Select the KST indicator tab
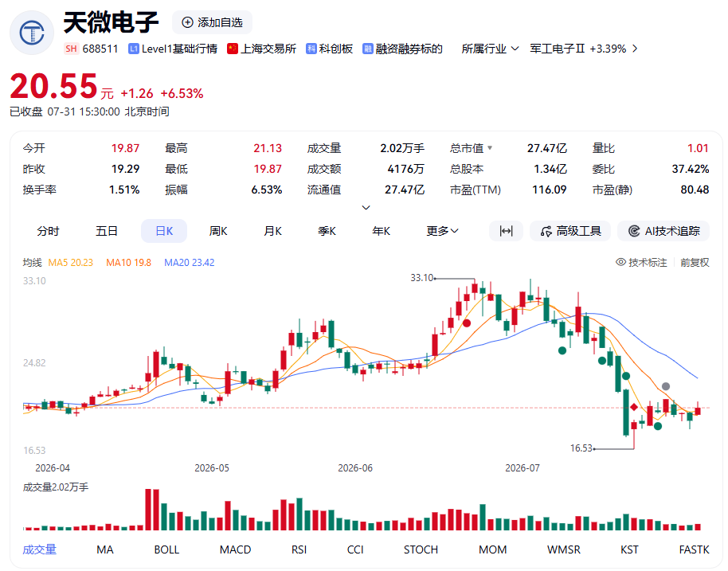The width and height of the screenshot is (728, 571). click(x=629, y=549)
